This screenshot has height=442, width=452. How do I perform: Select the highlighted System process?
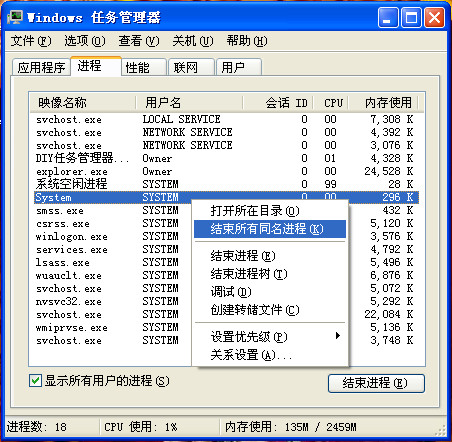(x=226, y=197)
